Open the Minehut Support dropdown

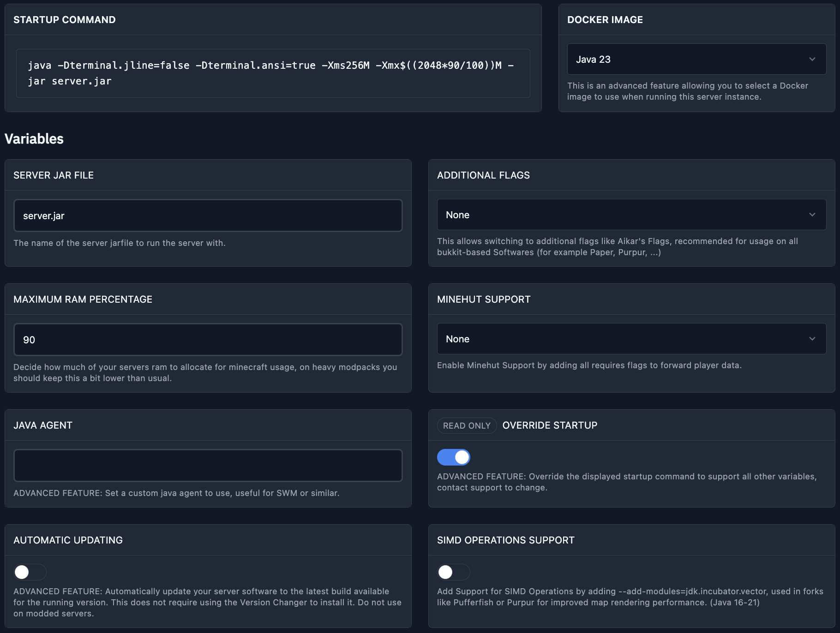pos(631,338)
